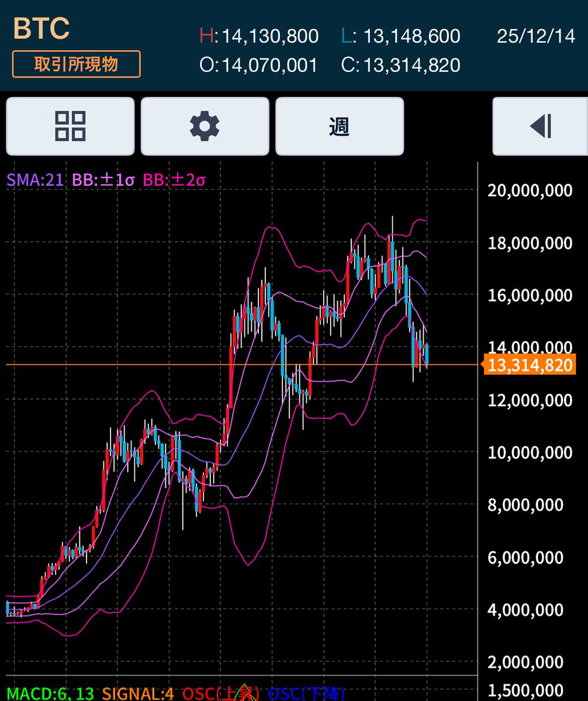Jump to latest candle arrow button

point(540,126)
